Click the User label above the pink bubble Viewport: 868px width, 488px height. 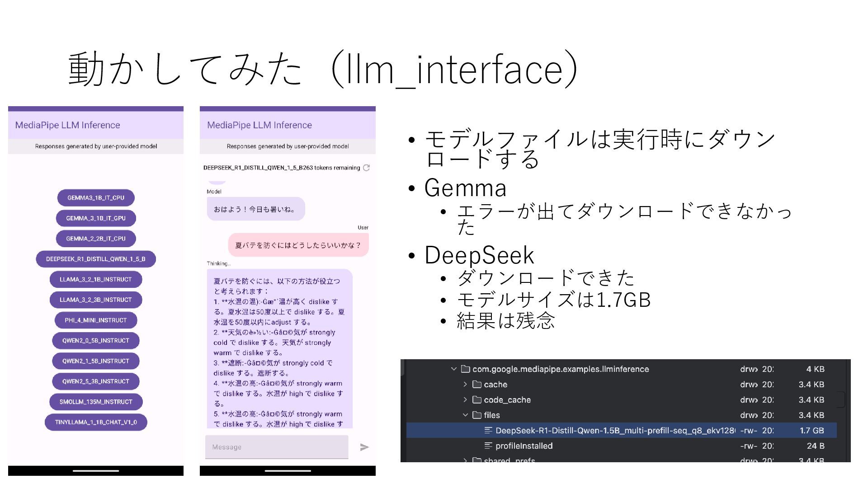[363, 228]
